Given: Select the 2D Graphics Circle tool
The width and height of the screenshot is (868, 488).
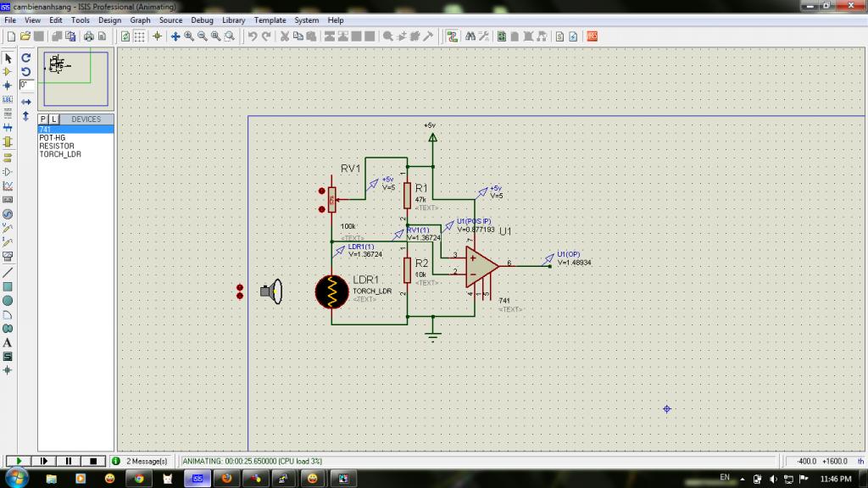Looking at the screenshot, I should tap(8, 300).
